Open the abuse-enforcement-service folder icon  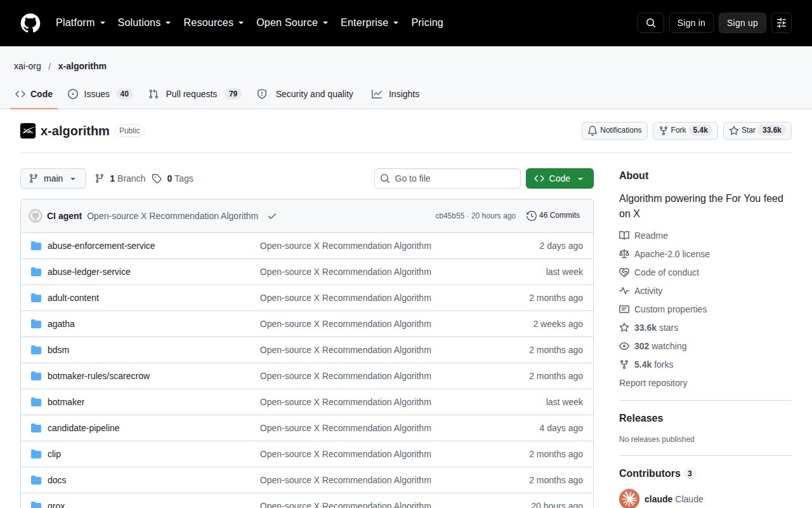tap(36, 246)
